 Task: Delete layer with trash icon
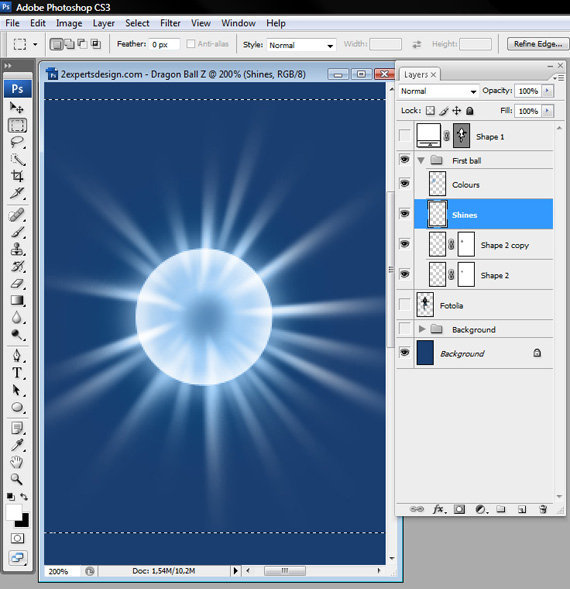coord(543,509)
